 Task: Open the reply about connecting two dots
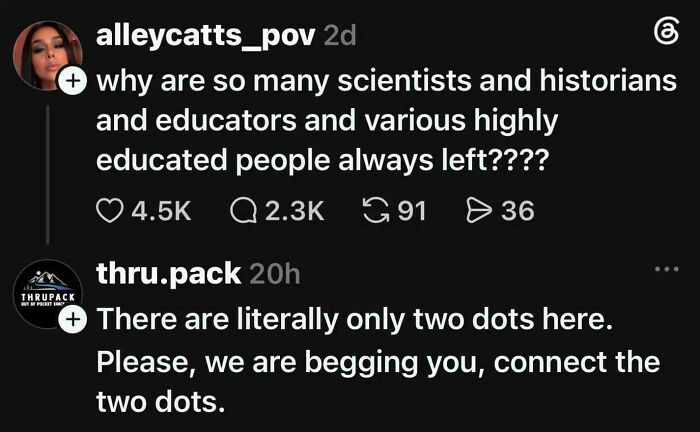click(x=378, y=361)
